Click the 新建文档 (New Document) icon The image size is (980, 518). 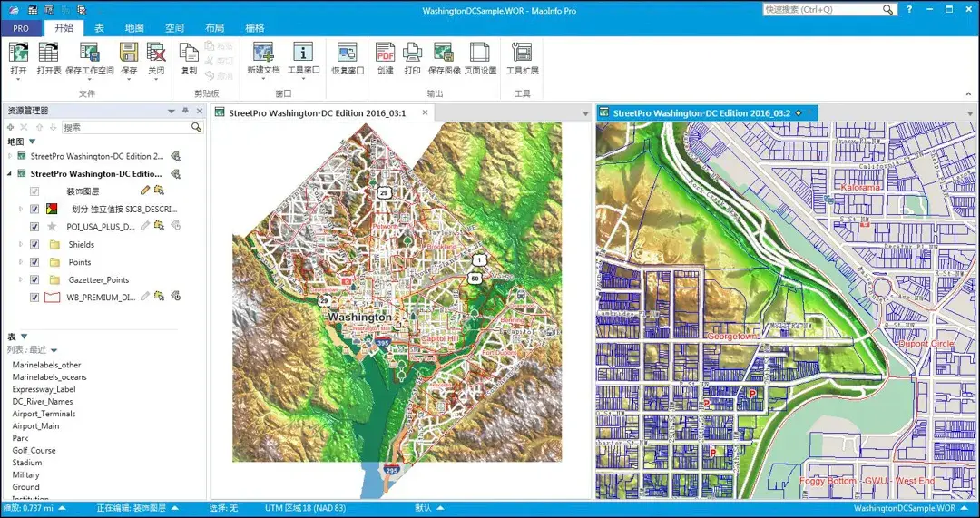[x=263, y=53]
